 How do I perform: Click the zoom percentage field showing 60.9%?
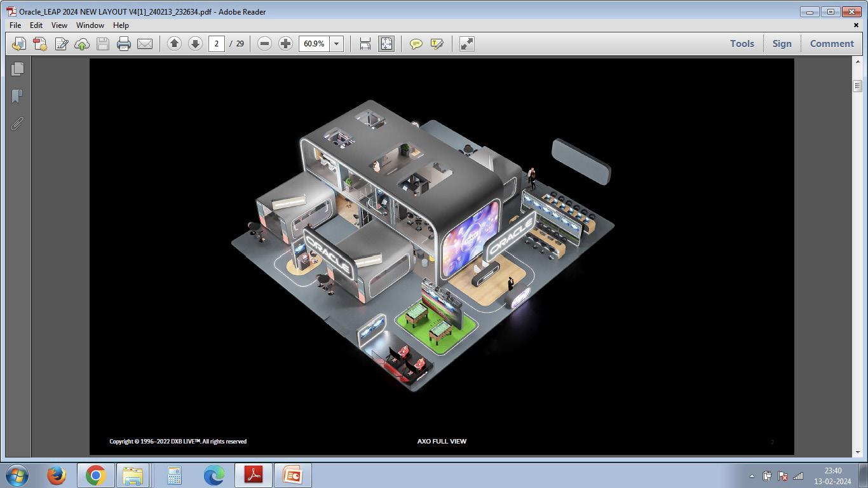click(314, 44)
